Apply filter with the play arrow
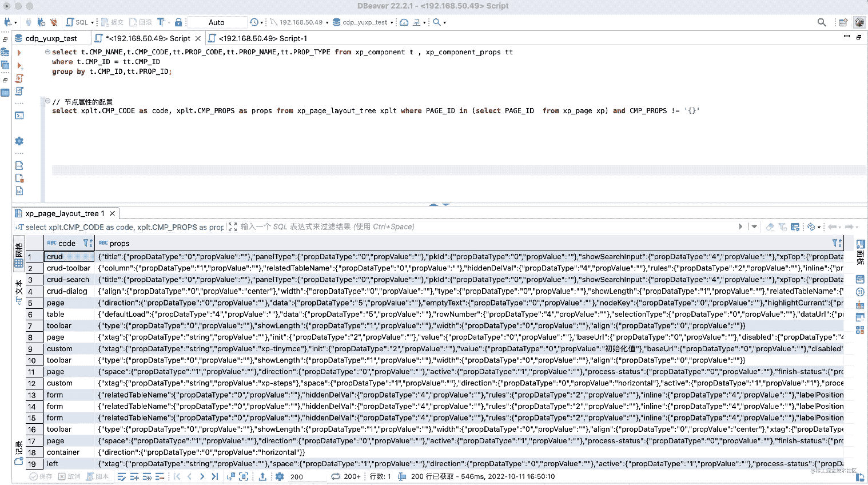 740,226
